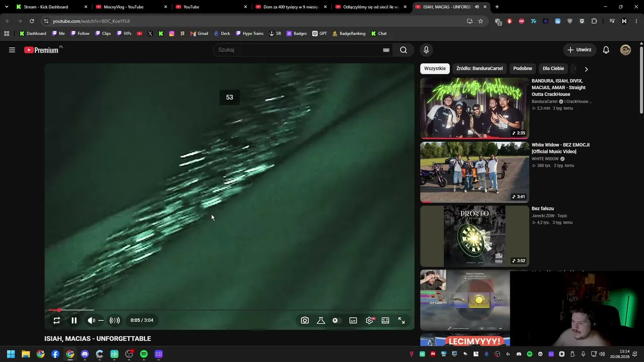
Task: Show more filter chips with right arrow
Action: click(586, 69)
